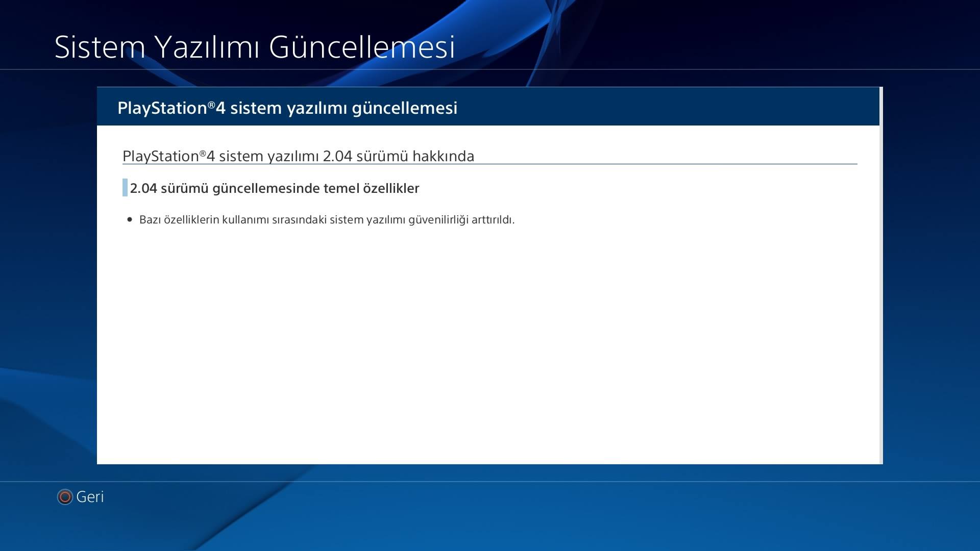Click the word 'hakkında' in the version heading

click(x=443, y=156)
